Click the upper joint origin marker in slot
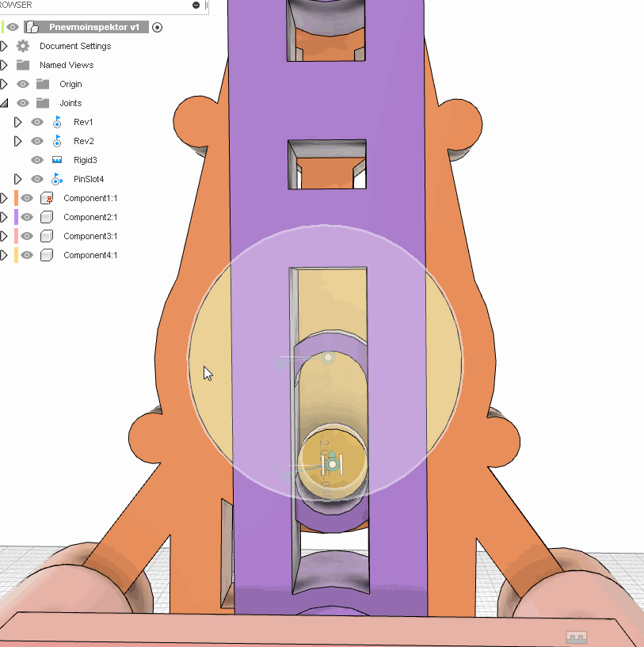Viewport: 644px width, 647px height. 328,357
